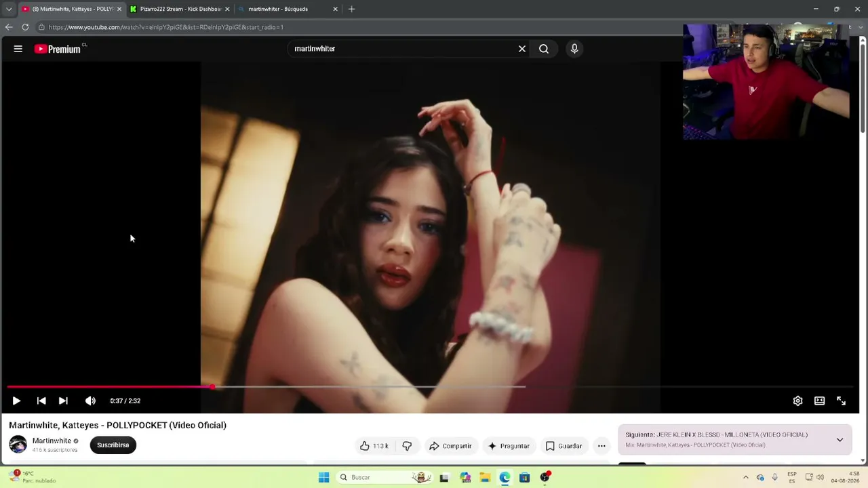Open the weather widget showing 16°C
868x488 pixels.
31,477
